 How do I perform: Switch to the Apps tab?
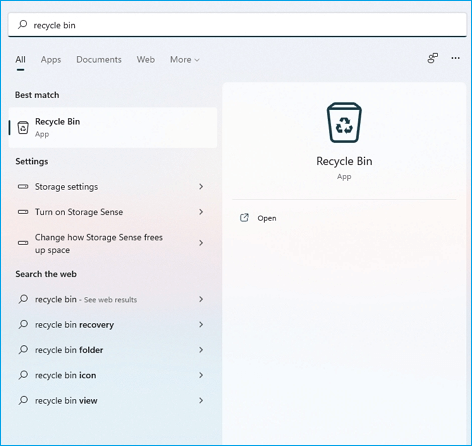[51, 60]
